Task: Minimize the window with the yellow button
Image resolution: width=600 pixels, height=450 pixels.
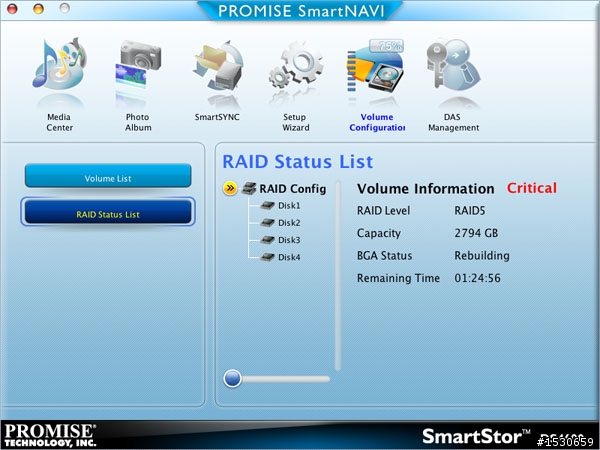Action: pyautogui.click(x=38, y=8)
